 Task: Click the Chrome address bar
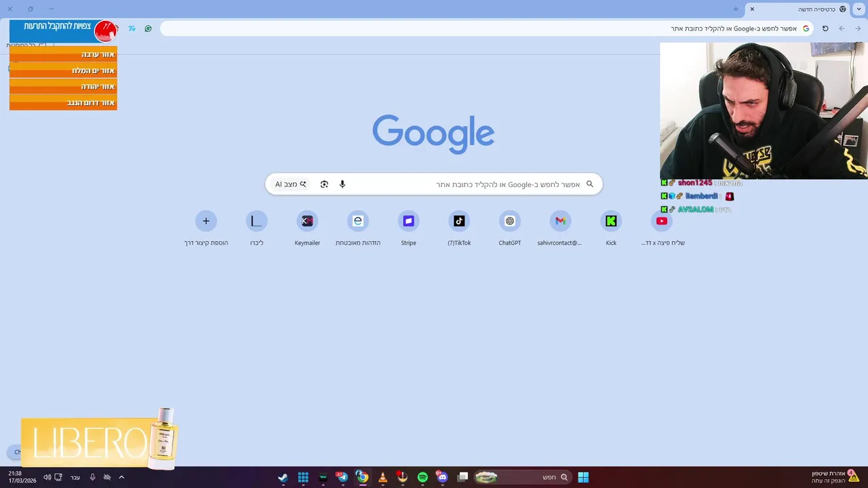click(486, 28)
